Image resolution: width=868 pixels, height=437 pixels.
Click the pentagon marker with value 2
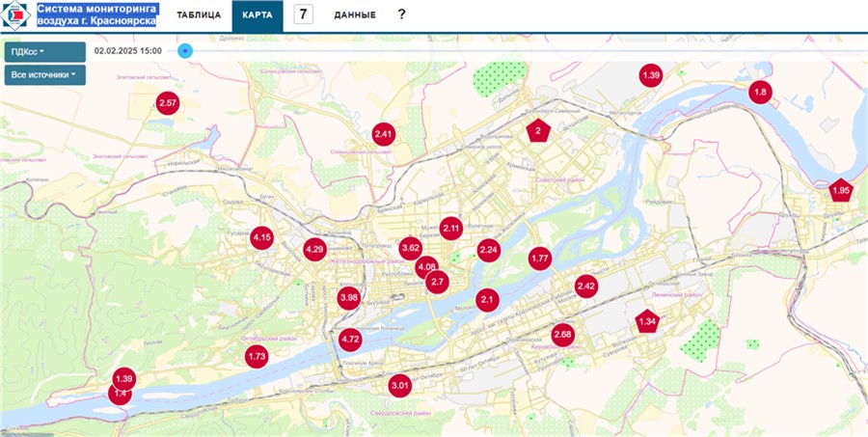pyautogui.click(x=537, y=130)
